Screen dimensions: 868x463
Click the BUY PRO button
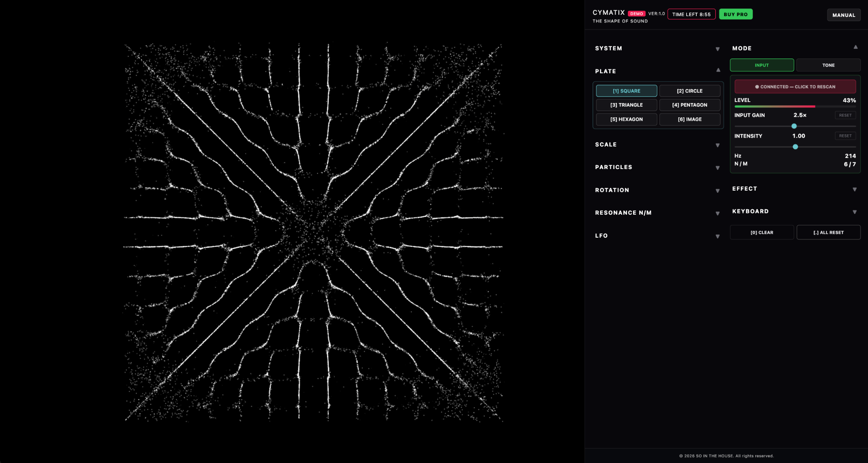coord(736,14)
